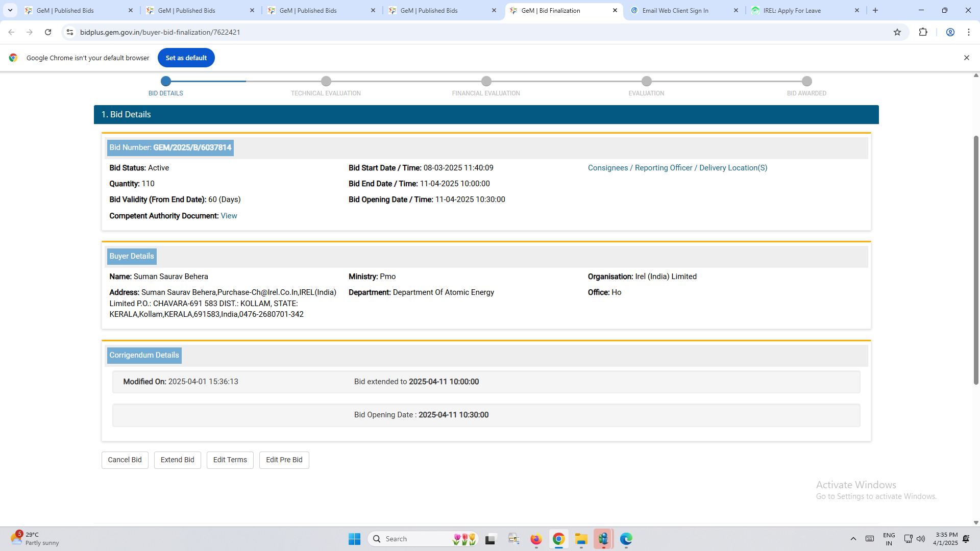Click the bid number GEM/2025/B/6037814
Screen dimensions: 980x551
pos(192,147)
